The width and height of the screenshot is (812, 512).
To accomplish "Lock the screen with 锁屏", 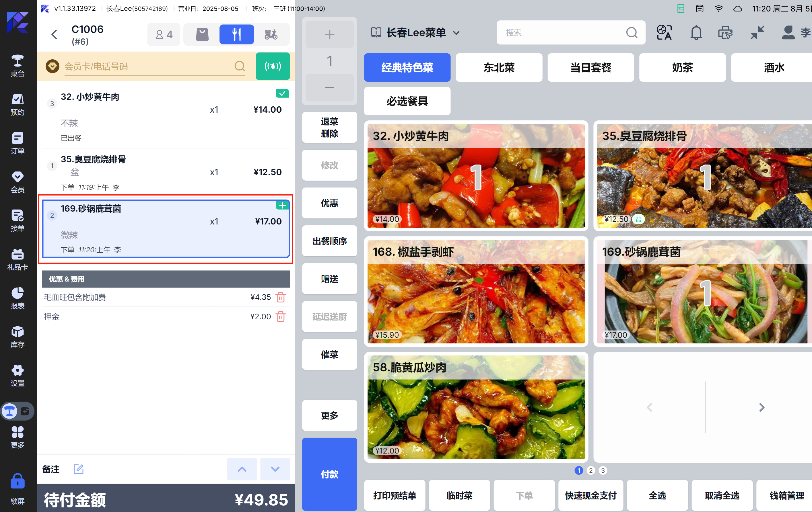I will tap(18, 489).
